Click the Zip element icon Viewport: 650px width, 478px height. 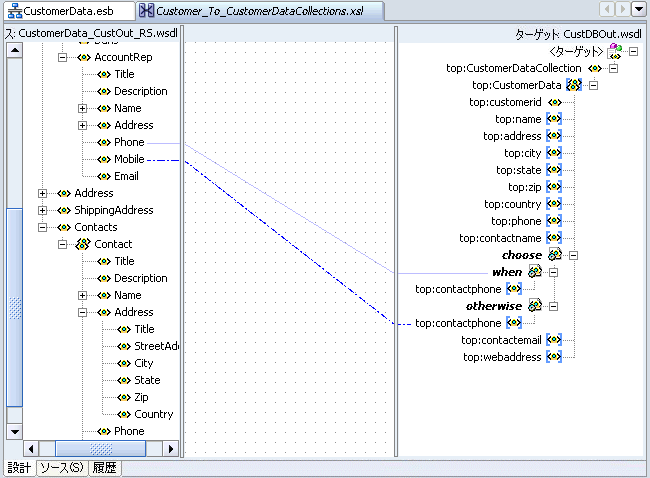pyautogui.click(x=124, y=397)
